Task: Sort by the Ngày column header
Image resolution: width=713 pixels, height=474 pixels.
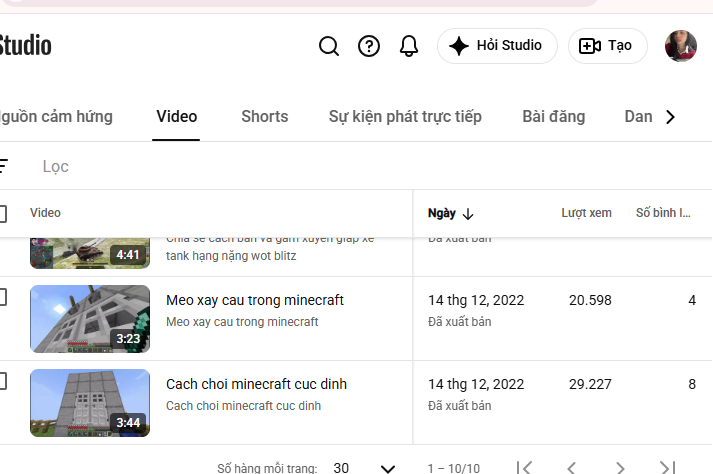Action: click(442, 213)
